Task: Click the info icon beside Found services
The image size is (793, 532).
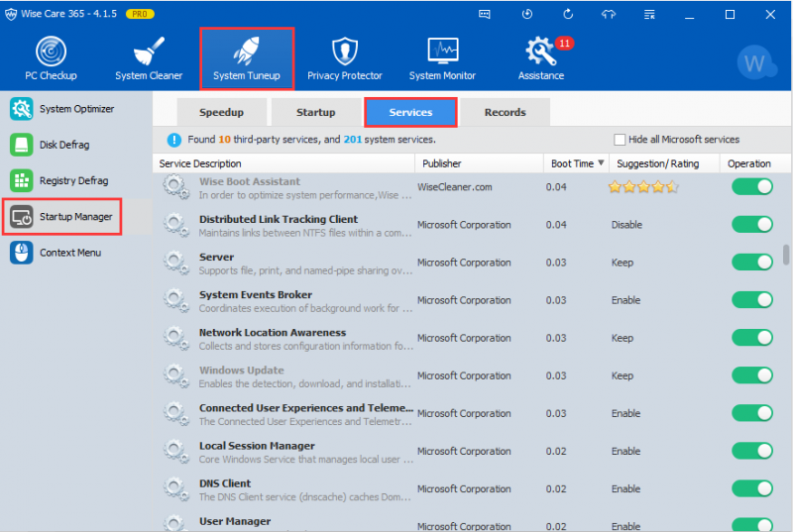Action: 174,140
